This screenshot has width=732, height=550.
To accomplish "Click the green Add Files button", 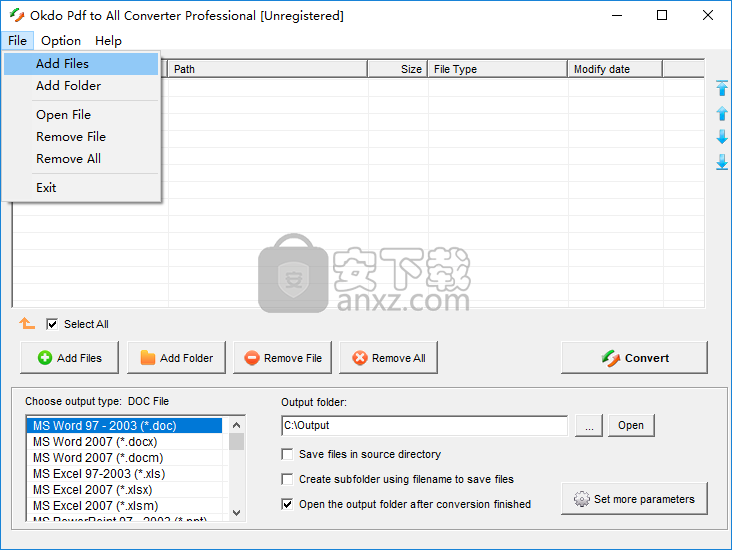I will [x=70, y=358].
